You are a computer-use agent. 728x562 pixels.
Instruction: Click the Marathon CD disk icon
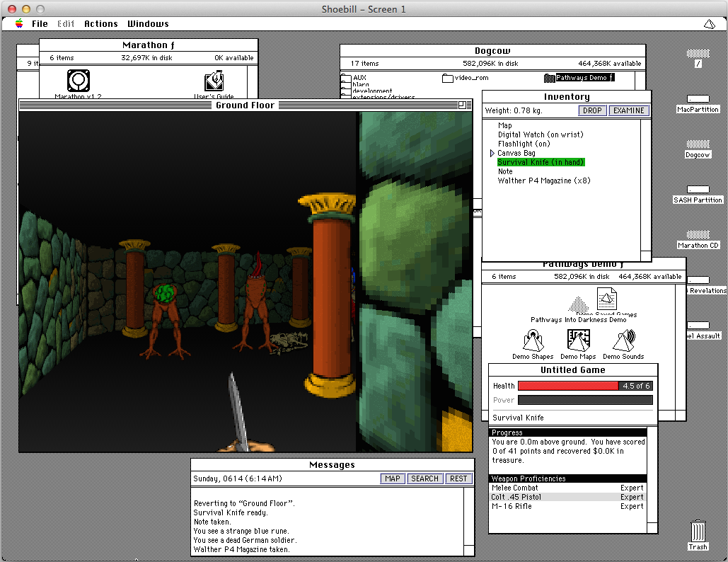(698, 235)
